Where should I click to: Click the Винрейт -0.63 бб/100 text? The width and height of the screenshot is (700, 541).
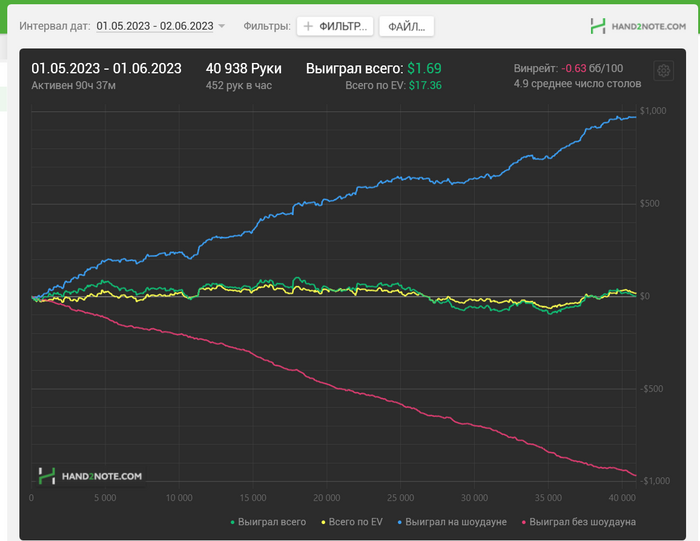click(x=568, y=68)
